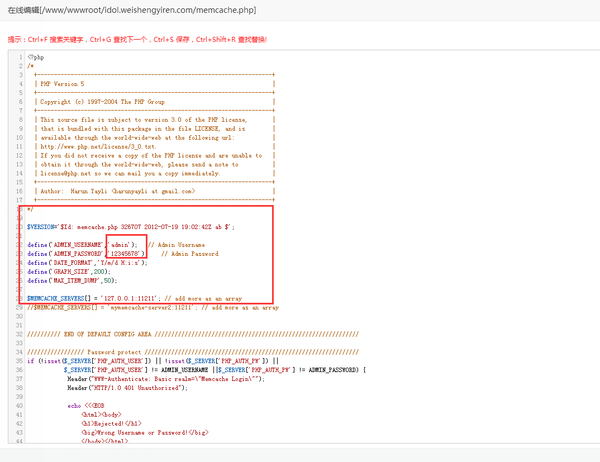This screenshot has width=600, height=462.
Task: Click the if !isset PHP_AUTH_USER line
Action: click(x=153, y=361)
